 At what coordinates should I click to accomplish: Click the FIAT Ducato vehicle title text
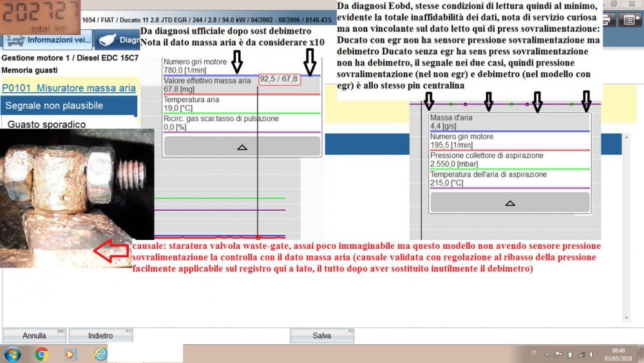point(206,20)
